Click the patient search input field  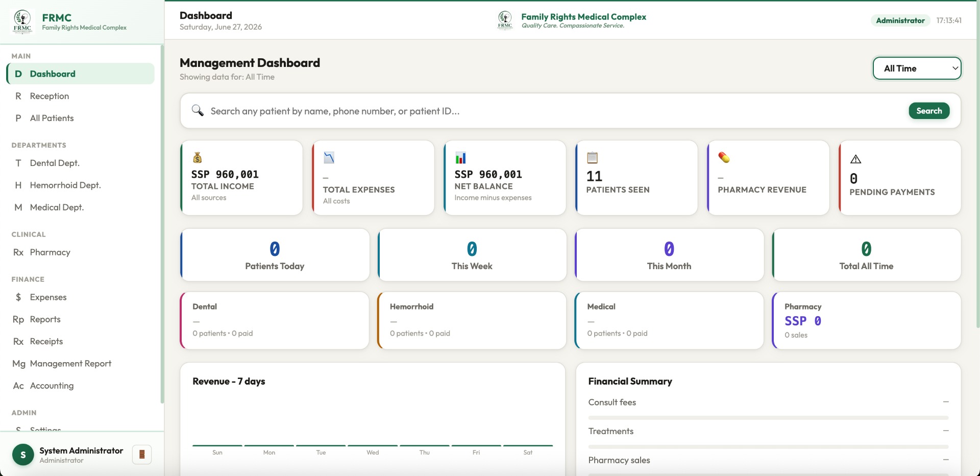(x=556, y=111)
